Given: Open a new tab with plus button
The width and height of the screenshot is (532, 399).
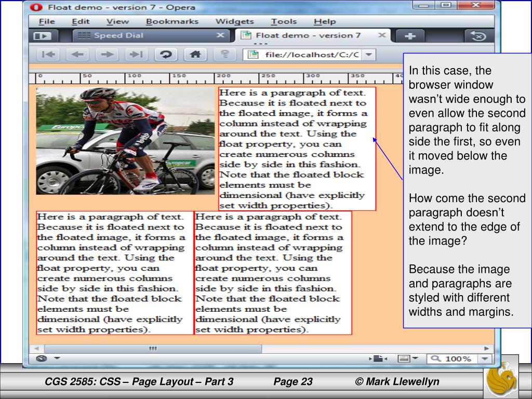Looking at the screenshot, I should pyautogui.click(x=410, y=36).
